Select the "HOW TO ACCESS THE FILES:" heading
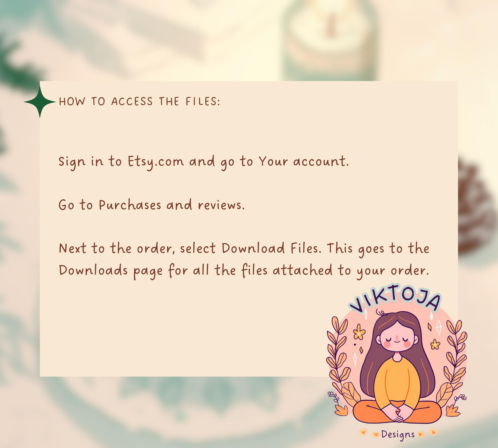The height and width of the screenshot is (448, 498). pos(139,102)
